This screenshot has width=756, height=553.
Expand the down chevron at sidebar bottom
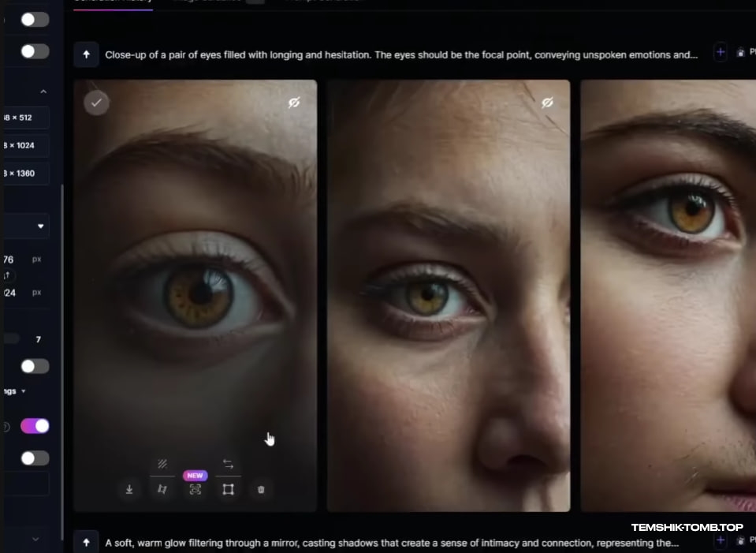35,539
